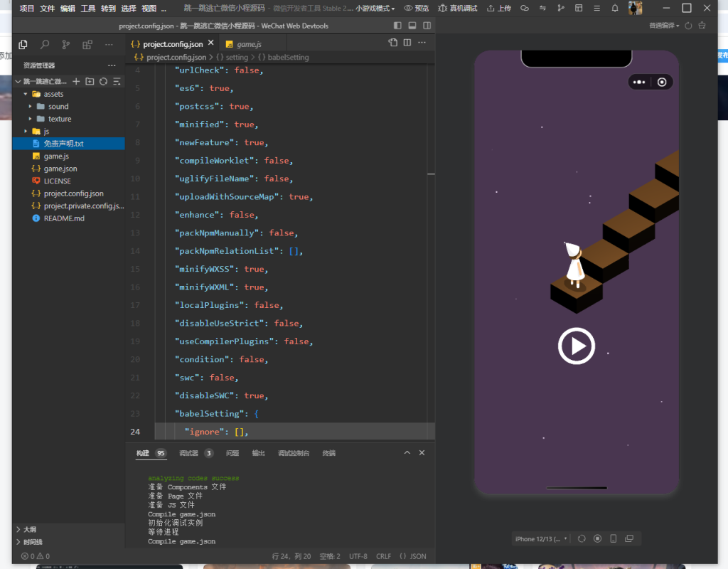The height and width of the screenshot is (569, 728).
Task: Click the clear cache icon next to compile
Action: click(702, 26)
